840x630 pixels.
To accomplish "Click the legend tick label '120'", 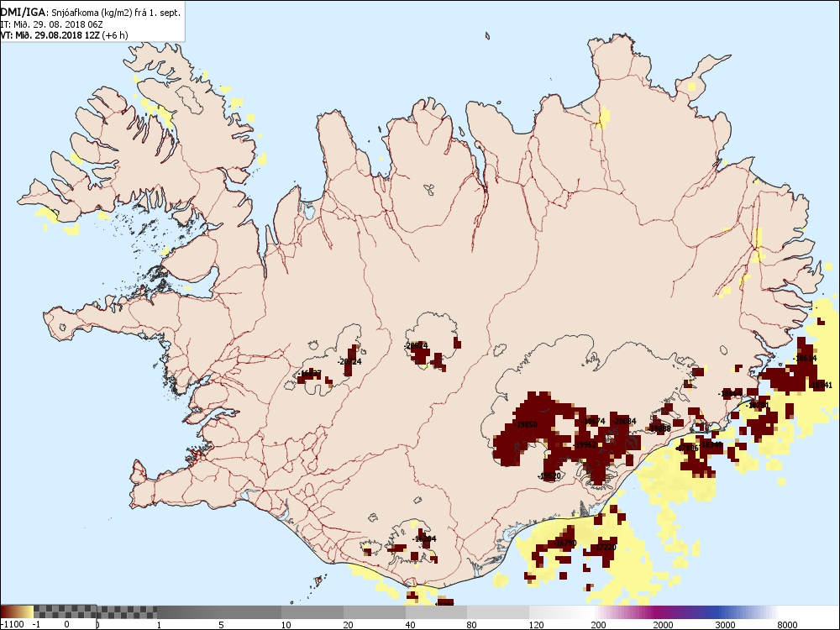I will point(537,625).
